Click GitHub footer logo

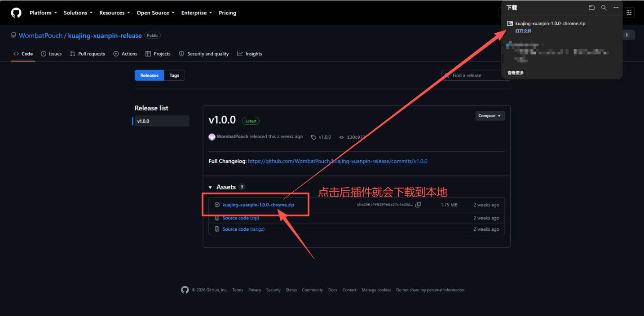coord(185,290)
